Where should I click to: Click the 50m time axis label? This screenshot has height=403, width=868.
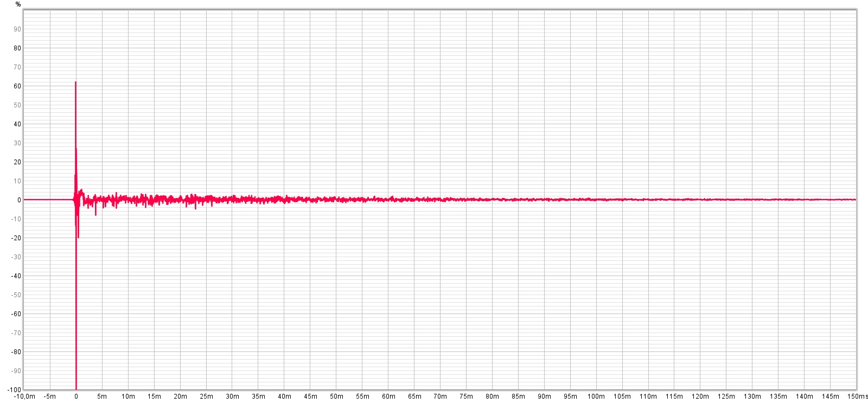pos(336,396)
